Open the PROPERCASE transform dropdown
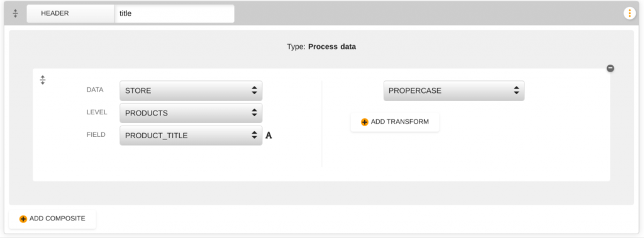 (x=454, y=90)
